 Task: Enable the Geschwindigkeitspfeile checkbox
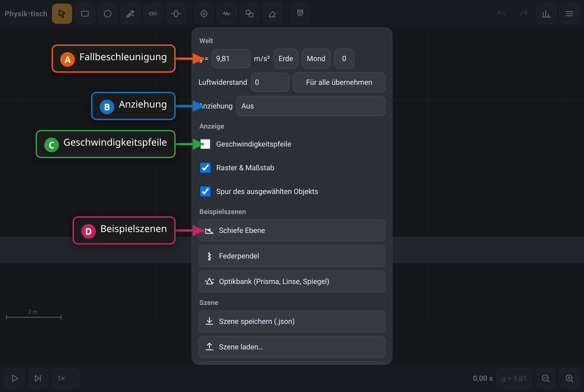[205, 144]
